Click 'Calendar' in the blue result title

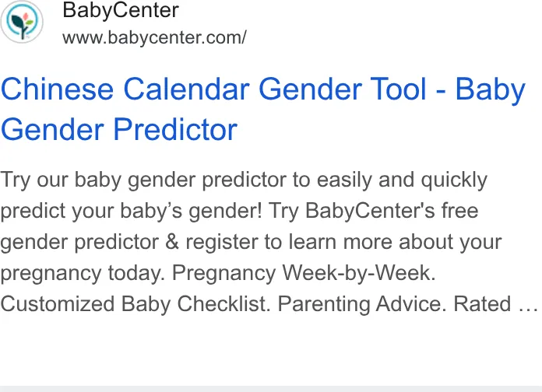(186, 89)
